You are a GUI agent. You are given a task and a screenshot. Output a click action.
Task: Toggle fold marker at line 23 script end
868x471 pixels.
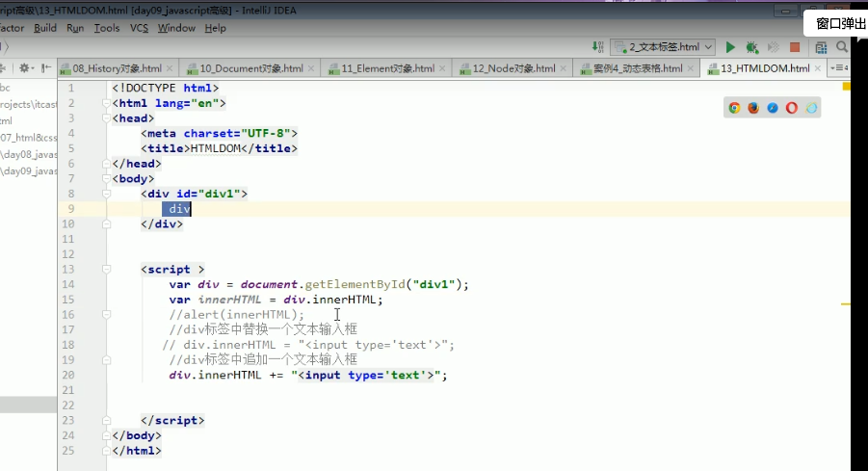coord(106,420)
